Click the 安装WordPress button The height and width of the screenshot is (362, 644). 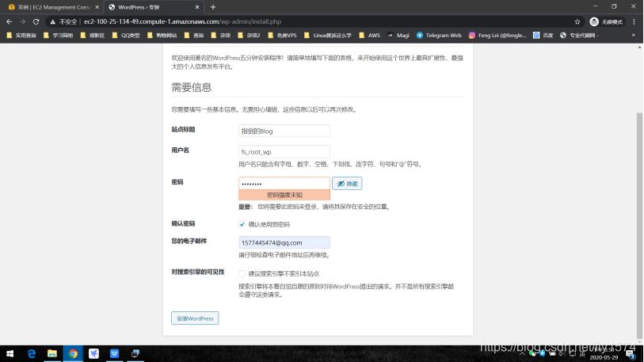click(195, 318)
